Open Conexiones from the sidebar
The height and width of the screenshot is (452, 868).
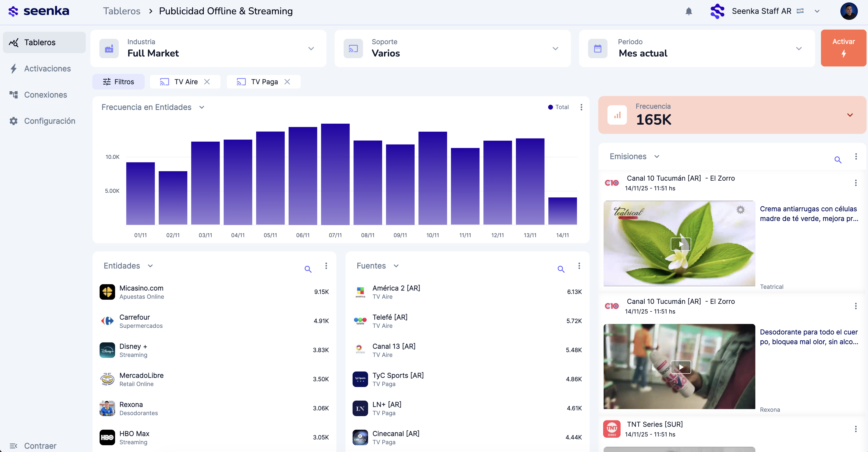point(46,95)
